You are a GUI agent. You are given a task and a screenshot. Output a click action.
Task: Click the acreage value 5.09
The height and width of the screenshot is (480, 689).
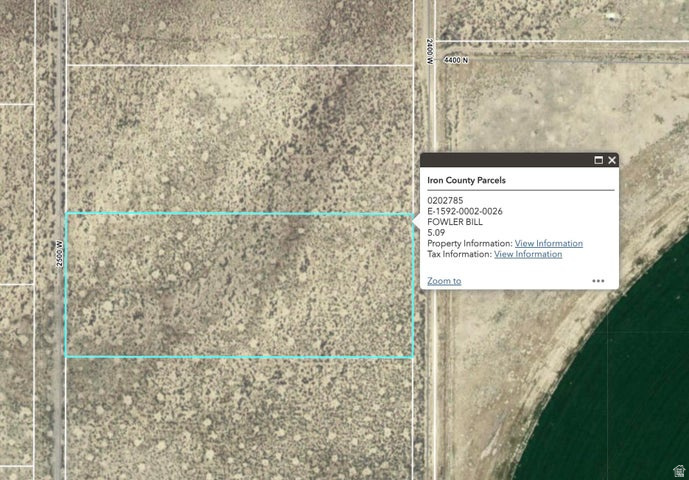(x=436, y=232)
